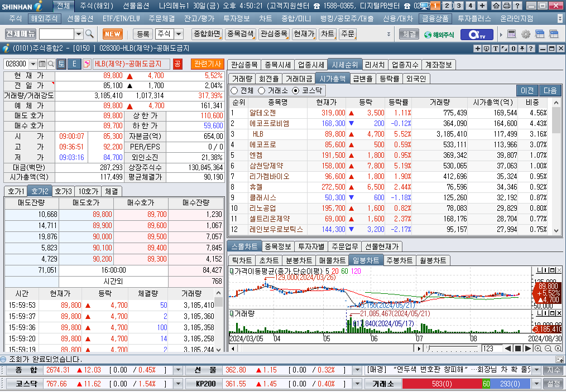Select the 코스닥 market radio button
Screen dimensions: 566x392
(x=296, y=90)
